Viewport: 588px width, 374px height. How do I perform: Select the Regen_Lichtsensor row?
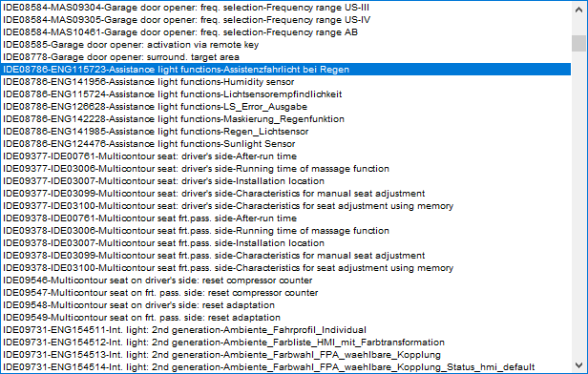(x=285, y=131)
